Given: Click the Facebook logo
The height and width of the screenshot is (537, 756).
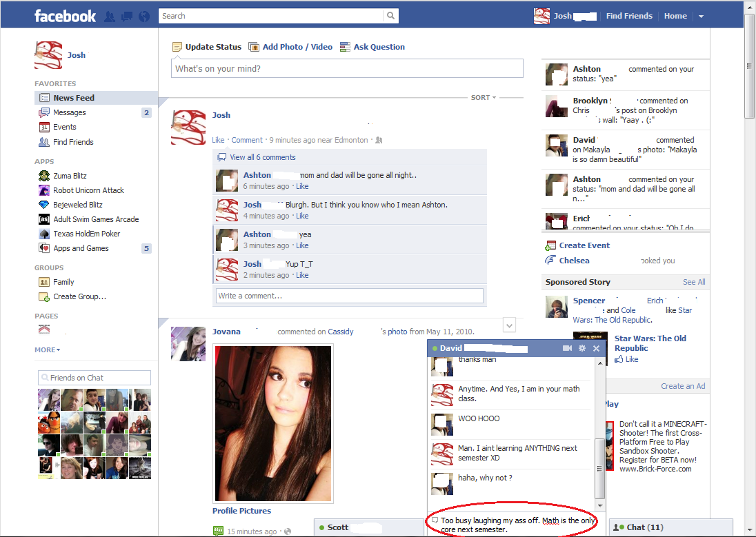Looking at the screenshot, I should [65, 16].
